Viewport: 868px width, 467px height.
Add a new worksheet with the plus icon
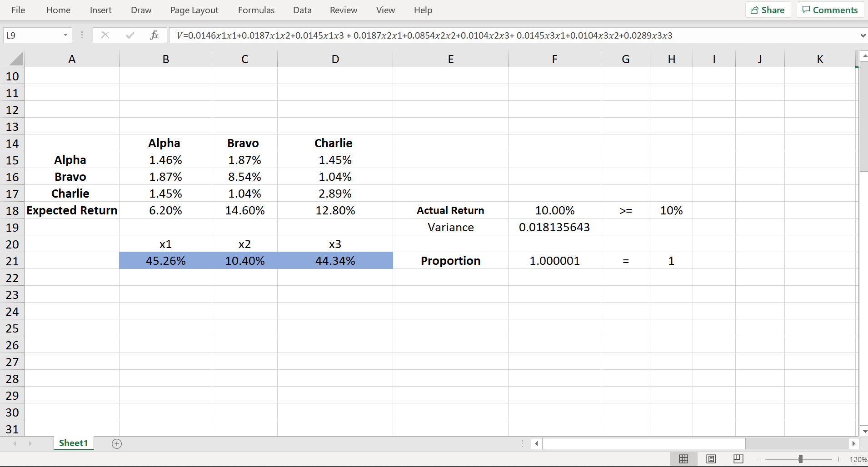pos(116,443)
